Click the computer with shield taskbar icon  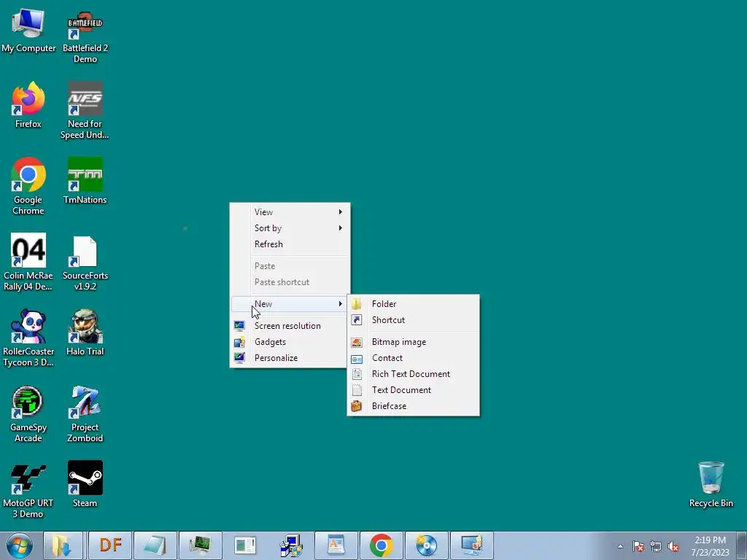290,545
